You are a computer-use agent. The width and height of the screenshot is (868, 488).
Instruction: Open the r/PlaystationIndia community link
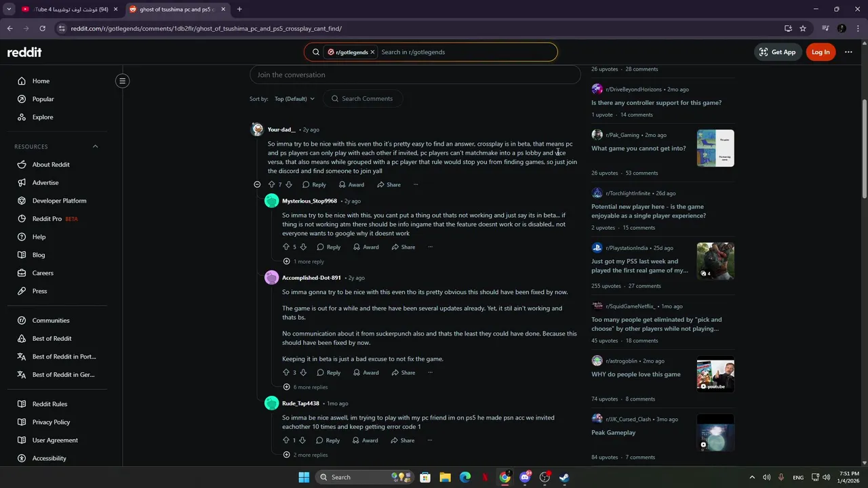click(x=627, y=248)
